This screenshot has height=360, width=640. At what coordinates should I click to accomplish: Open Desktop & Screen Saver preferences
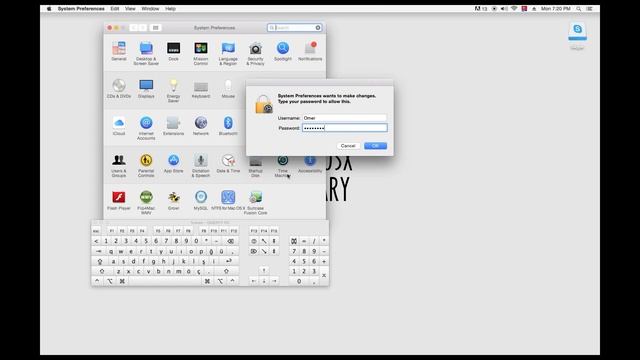[146, 53]
